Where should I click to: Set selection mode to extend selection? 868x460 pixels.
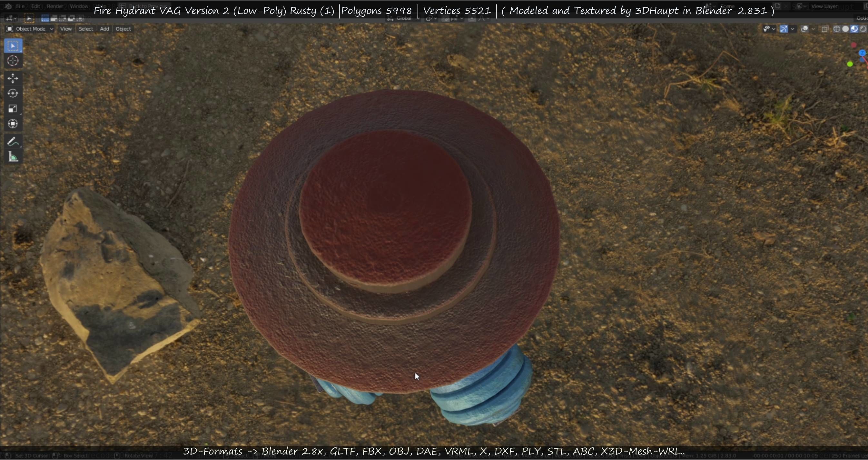click(54, 18)
